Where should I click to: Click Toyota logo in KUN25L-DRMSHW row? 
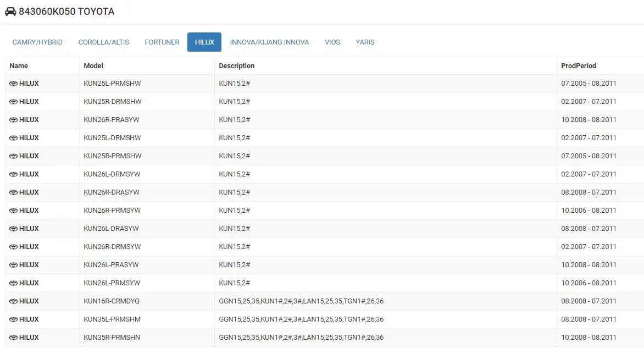pyautogui.click(x=13, y=137)
